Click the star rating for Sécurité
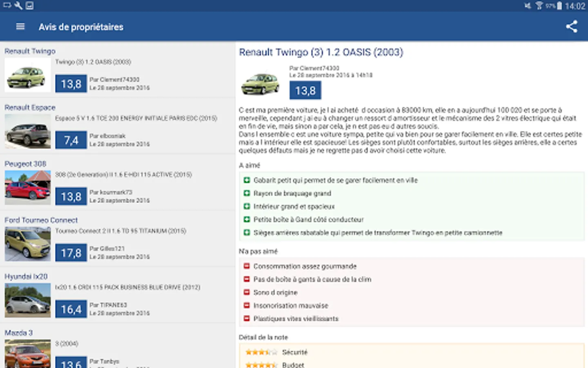 tap(261, 352)
